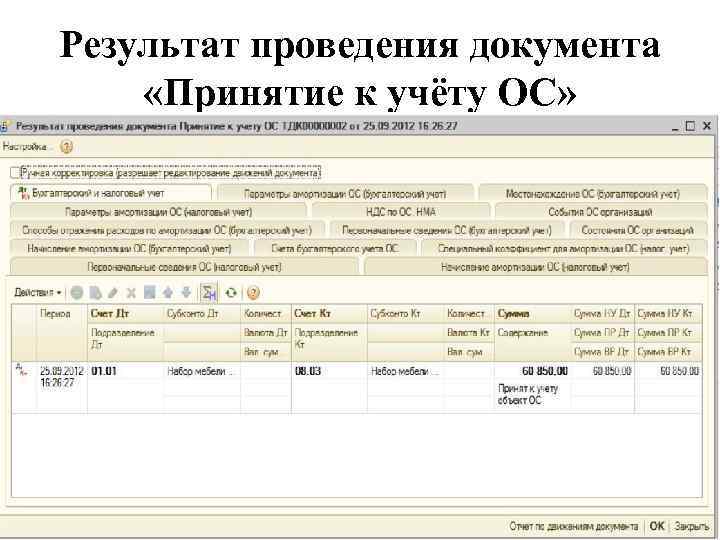Close the window with X button
This screenshot has width=720, height=540.
point(707,126)
